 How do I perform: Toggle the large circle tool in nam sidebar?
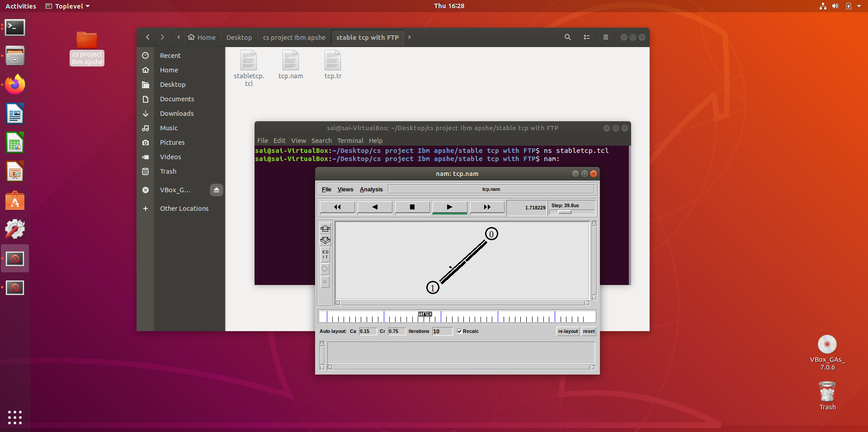pyautogui.click(x=325, y=269)
